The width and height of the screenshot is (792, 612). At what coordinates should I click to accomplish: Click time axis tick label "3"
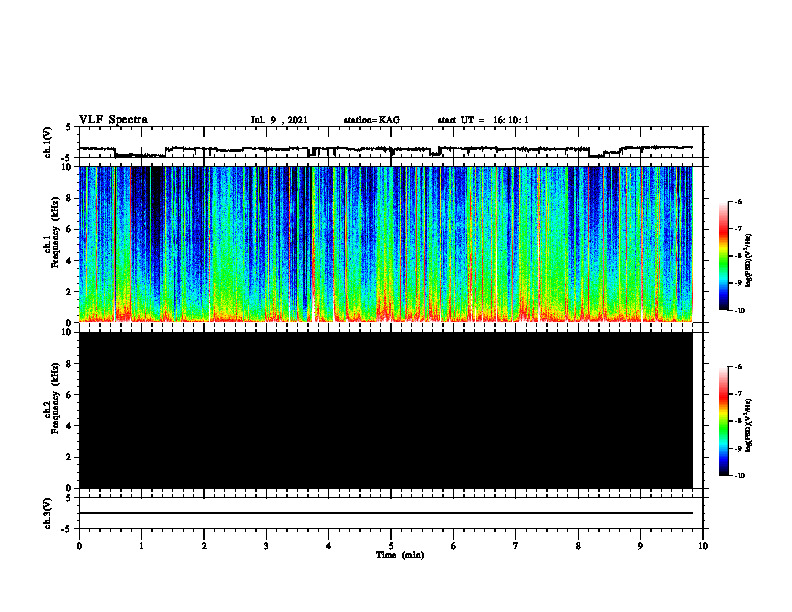(266, 546)
